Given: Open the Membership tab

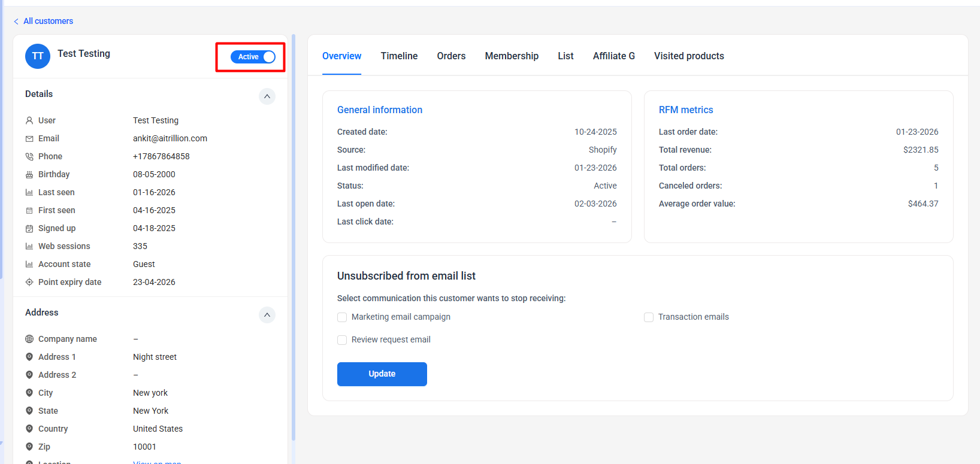Looking at the screenshot, I should (512, 56).
